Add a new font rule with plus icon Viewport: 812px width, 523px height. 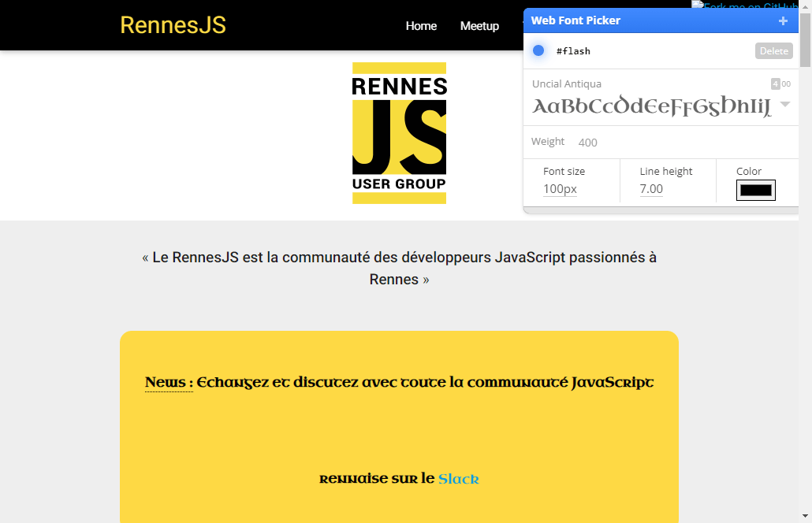[783, 20]
